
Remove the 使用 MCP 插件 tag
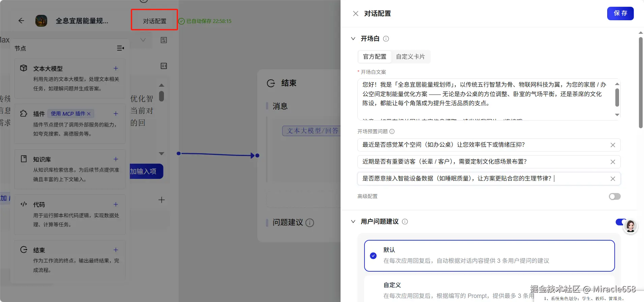(x=89, y=114)
